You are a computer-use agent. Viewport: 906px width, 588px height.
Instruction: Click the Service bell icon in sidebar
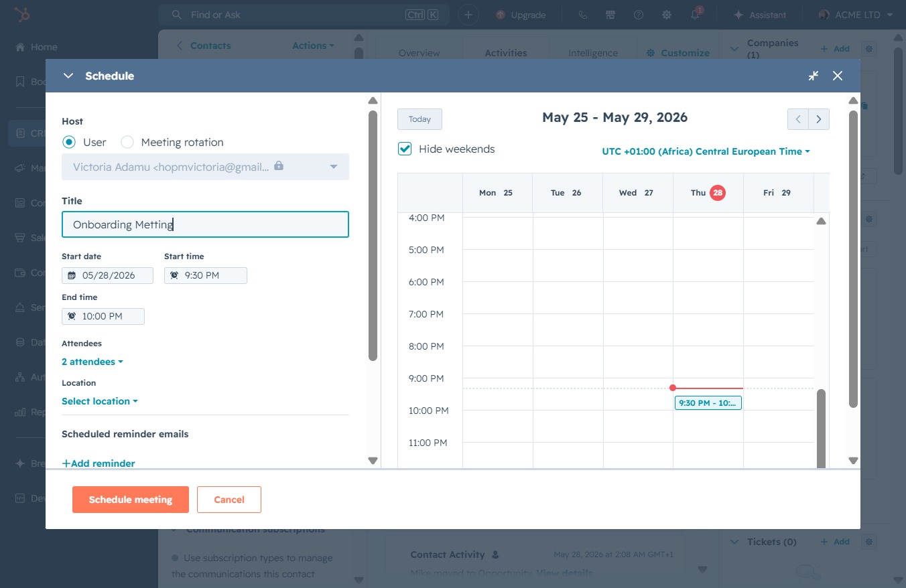tap(20, 307)
